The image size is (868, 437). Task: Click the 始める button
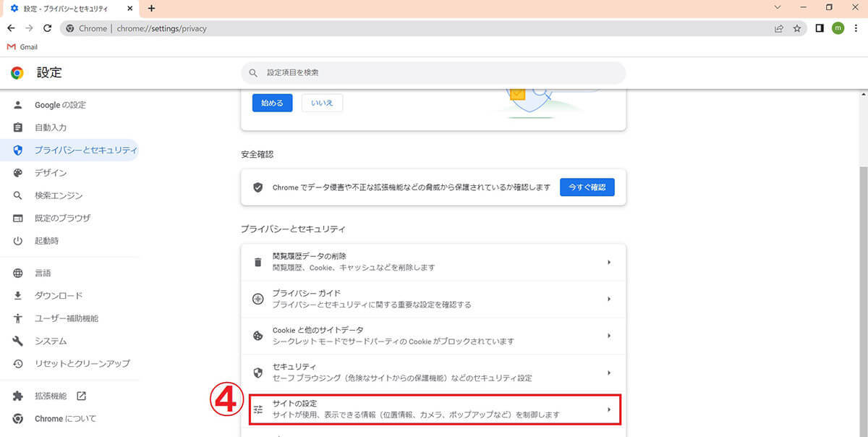pos(272,103)
